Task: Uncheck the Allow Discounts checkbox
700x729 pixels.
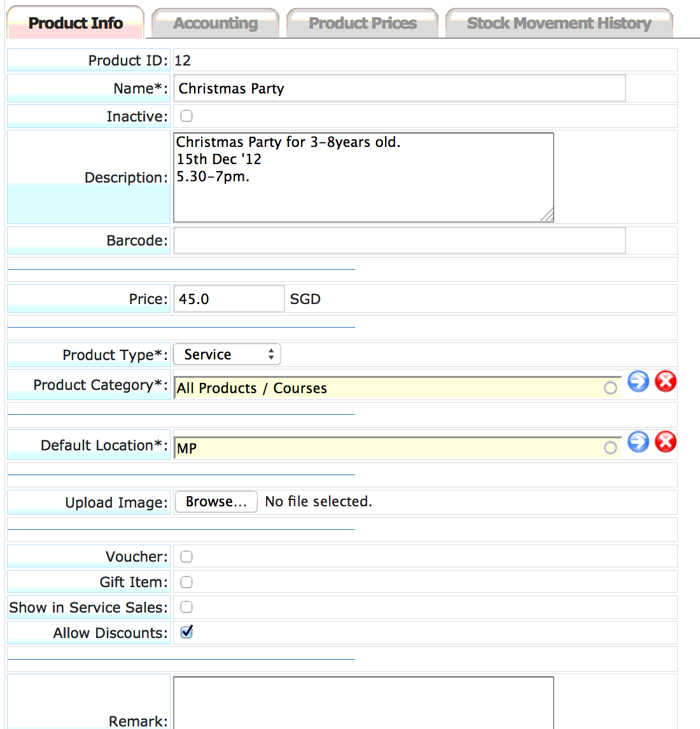Action: (x=186, y=632)
